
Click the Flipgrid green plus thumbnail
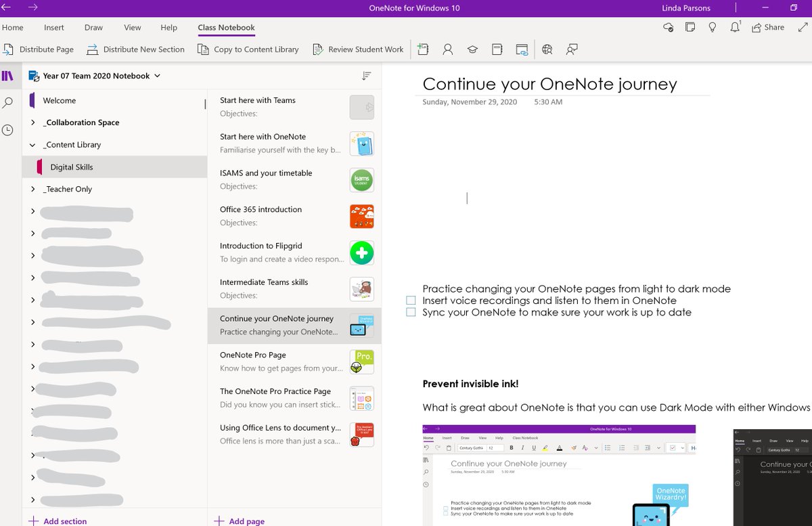pyautogui.click(x=362, y=253)
